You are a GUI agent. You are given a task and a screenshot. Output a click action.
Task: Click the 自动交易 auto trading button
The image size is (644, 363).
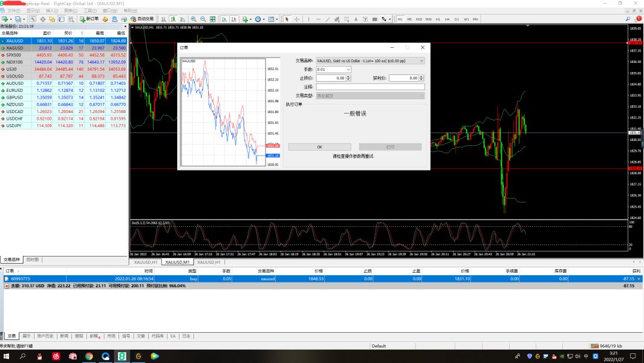tap(142, 19)
